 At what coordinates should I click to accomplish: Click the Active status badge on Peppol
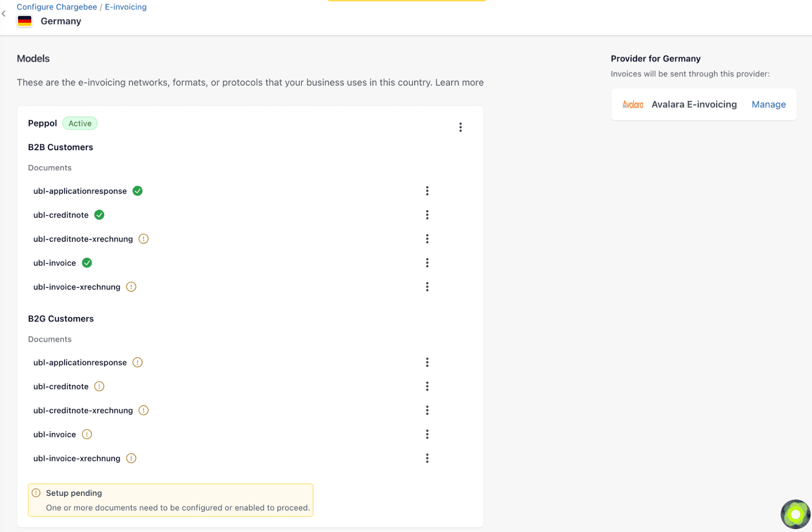tap(80, 123)
